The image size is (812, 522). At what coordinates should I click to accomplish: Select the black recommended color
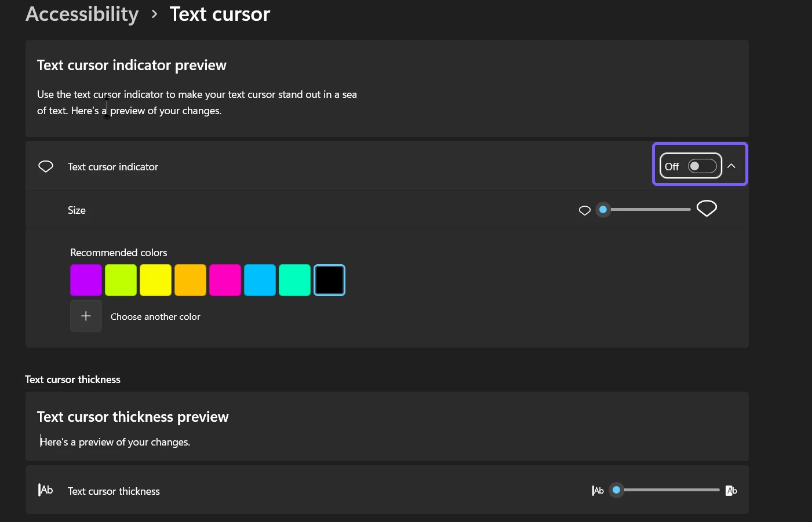pyautogui.click(x=329, y=280)
